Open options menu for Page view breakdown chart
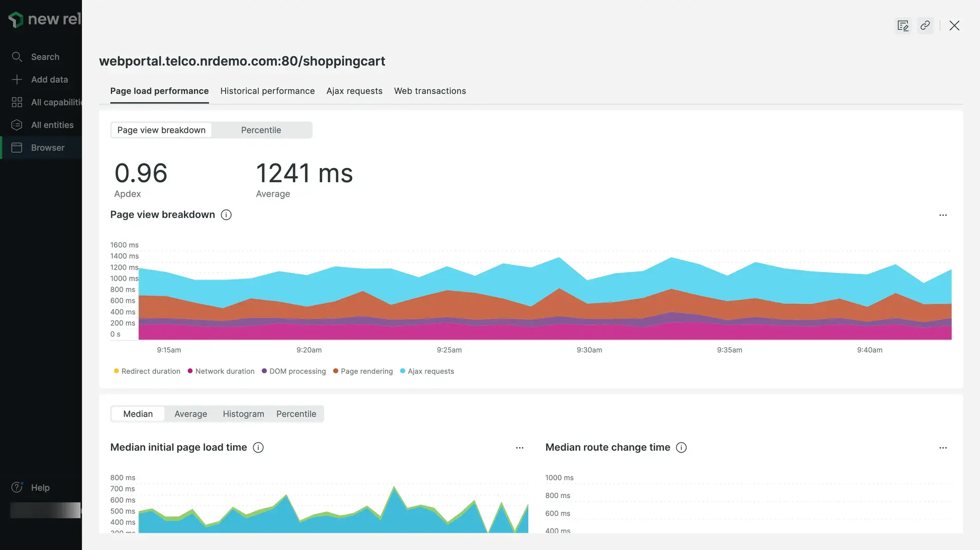Screen dimensions: 980x550 click(x=943, y=215)
